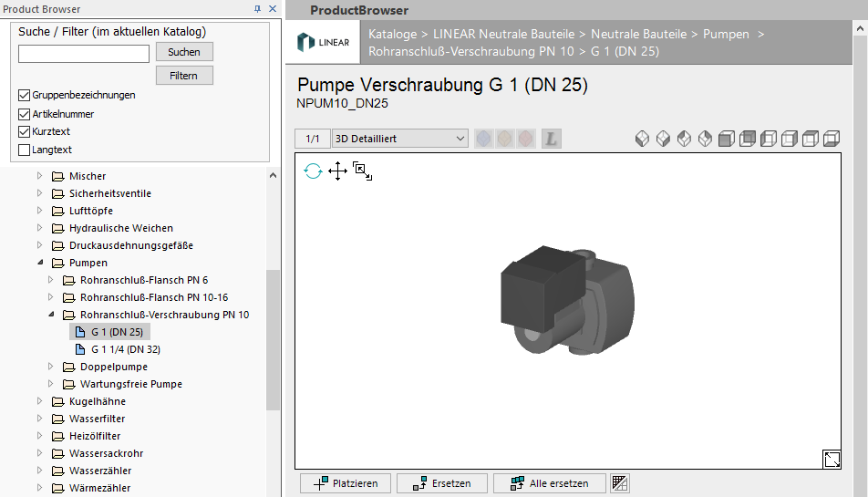Image resolution: width=868 pixels, height=497 pixels.
Task: Click the document icon of G 1 1/4 (DN 32)
Action: click(x=80, y=349)
